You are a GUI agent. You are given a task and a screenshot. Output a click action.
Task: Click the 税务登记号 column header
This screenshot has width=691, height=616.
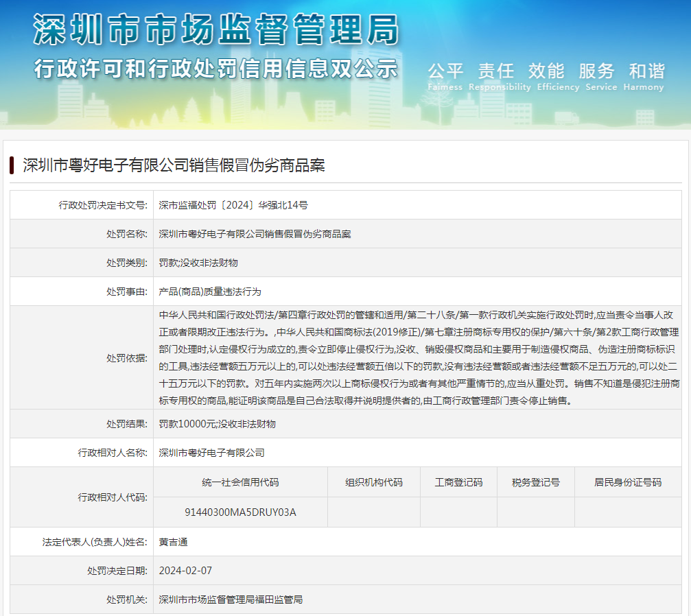[535, 482]
